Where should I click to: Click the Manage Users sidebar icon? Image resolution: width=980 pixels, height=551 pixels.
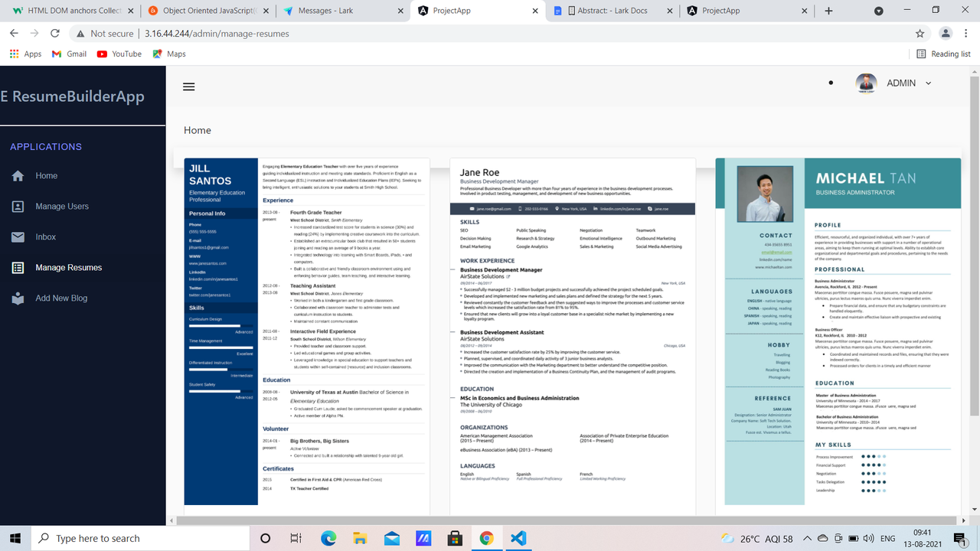pos(17,206)
